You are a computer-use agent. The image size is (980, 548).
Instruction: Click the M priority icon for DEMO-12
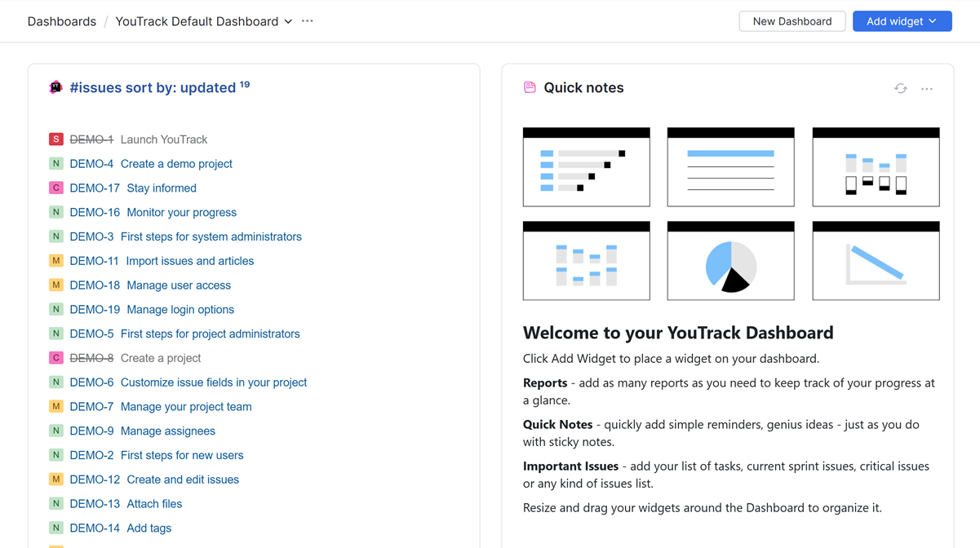click(x=55, y=479)
